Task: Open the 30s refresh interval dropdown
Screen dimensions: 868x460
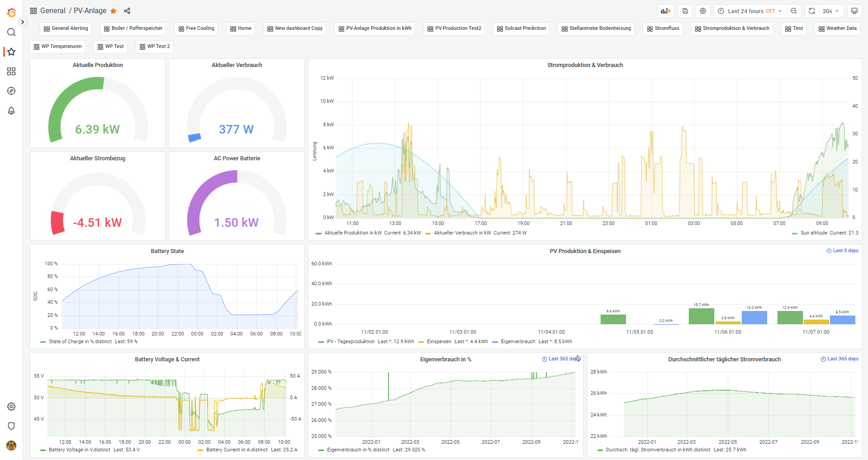Action: point(830,11)
